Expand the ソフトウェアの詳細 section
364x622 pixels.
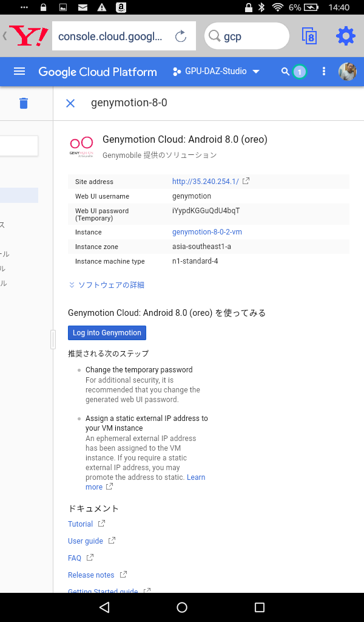pos(106,285)
